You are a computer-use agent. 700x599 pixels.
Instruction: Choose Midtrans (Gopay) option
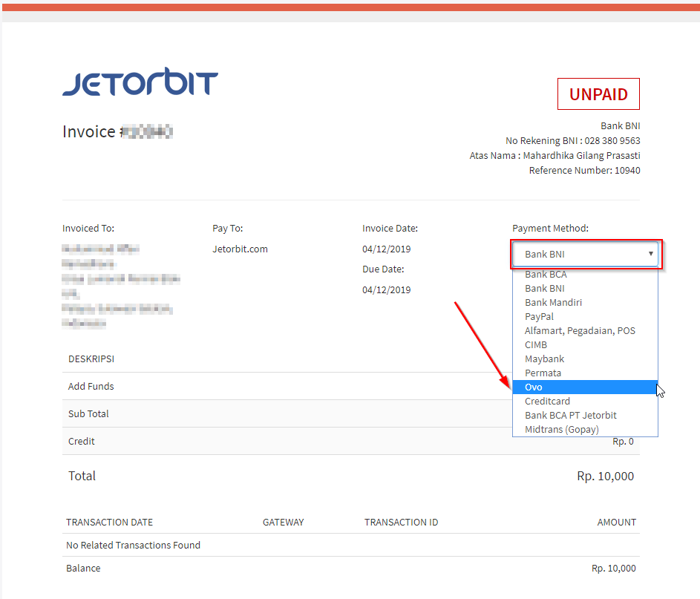click(585, 429)
